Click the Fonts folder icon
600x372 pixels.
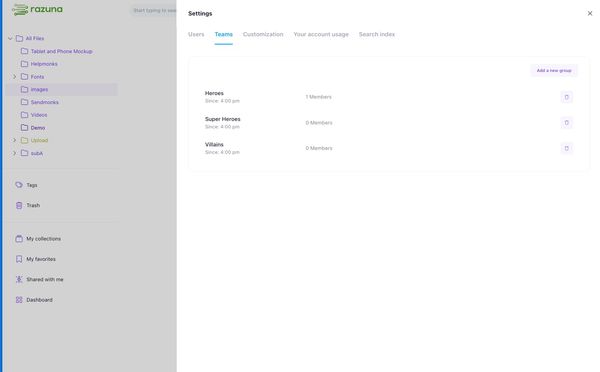(24, 77)
